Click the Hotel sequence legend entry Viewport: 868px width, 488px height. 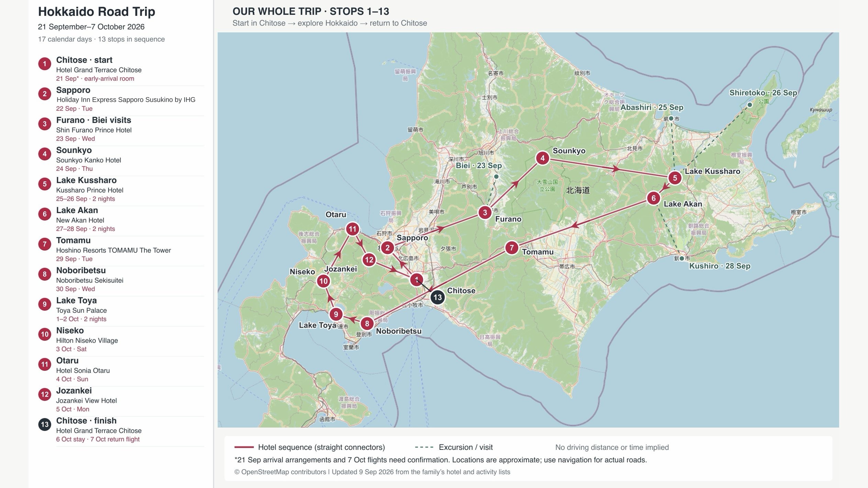pos(309,447)
